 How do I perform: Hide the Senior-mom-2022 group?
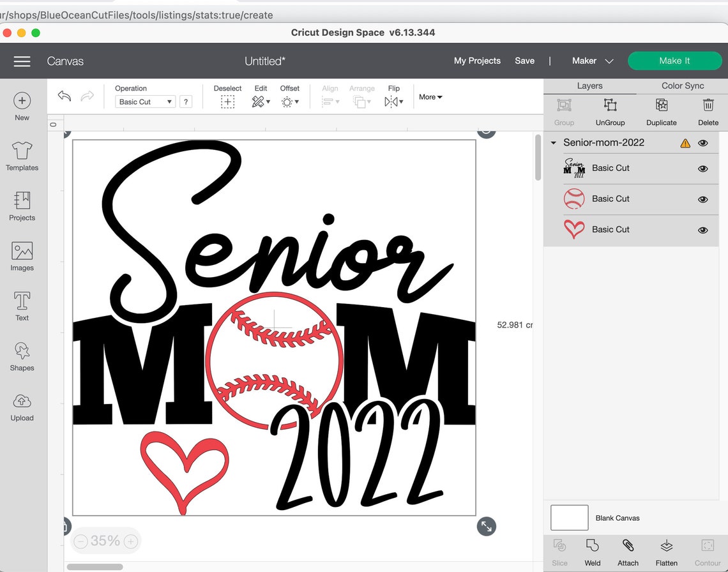point(702,142)
